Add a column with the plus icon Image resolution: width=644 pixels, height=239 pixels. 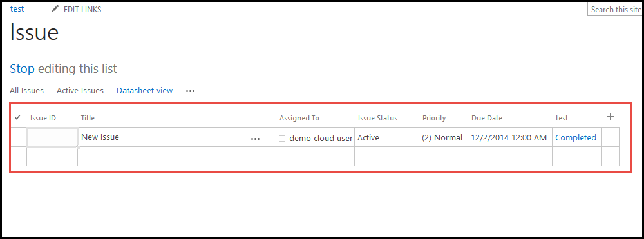(x=611, y=117)
